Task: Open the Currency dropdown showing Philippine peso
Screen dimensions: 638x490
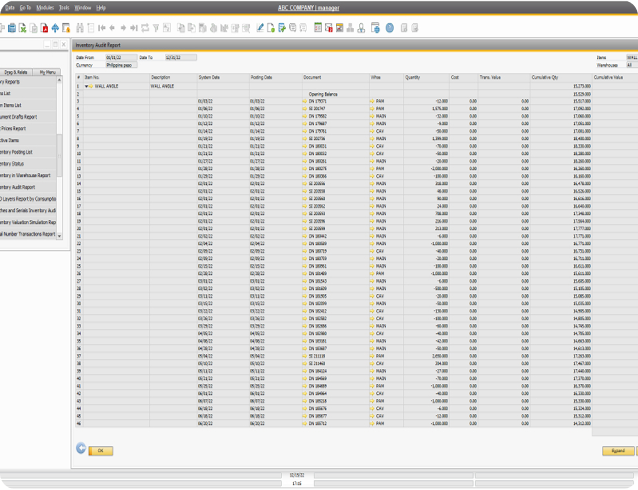Action: [x=122, y=64]
